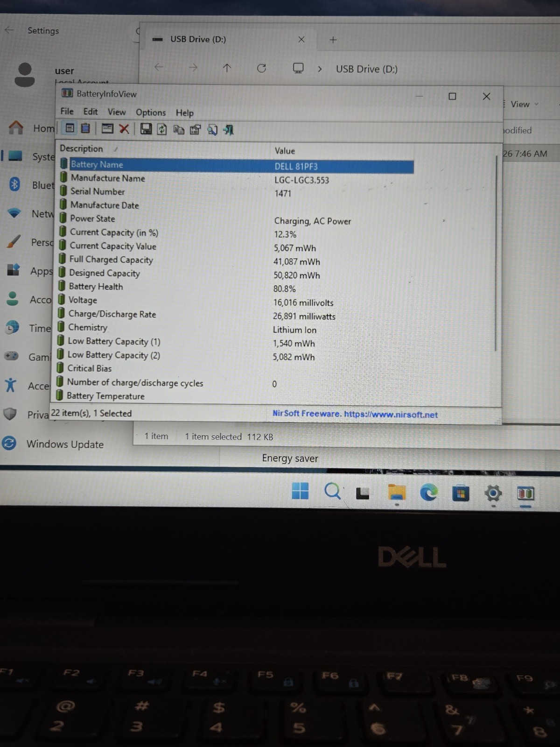560x747 pixels.
Task: Click the floppy disk Save icon
Action: (146, 129)
